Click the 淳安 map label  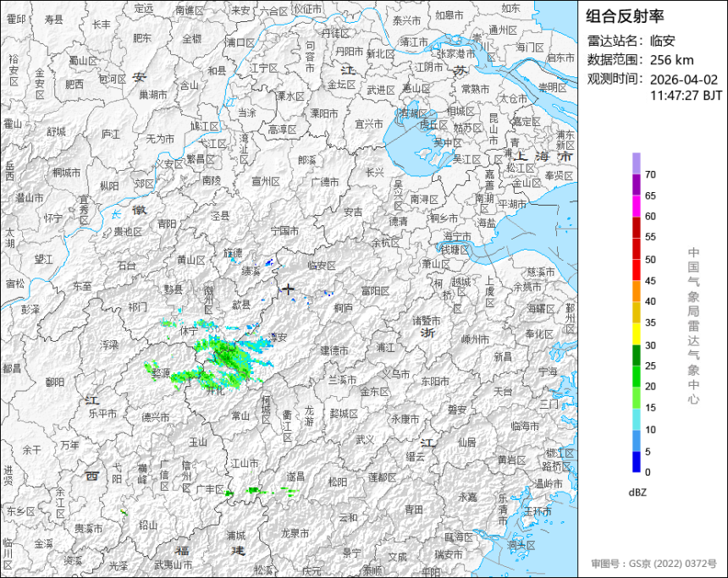coord(279,338)
